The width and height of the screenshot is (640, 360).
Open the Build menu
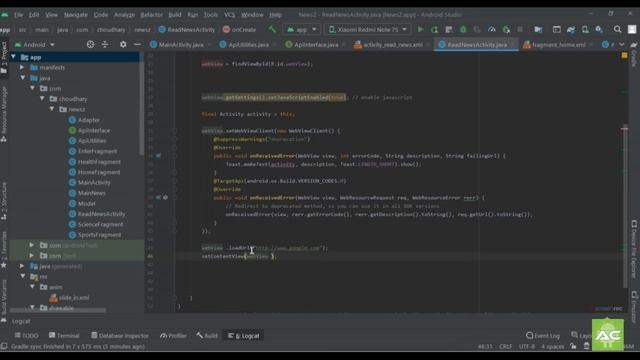tap(175, 15)
